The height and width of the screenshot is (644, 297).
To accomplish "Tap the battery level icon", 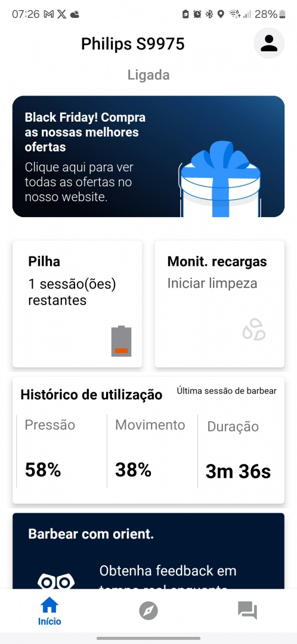I will pyautogui.click(x=121, y=341).
